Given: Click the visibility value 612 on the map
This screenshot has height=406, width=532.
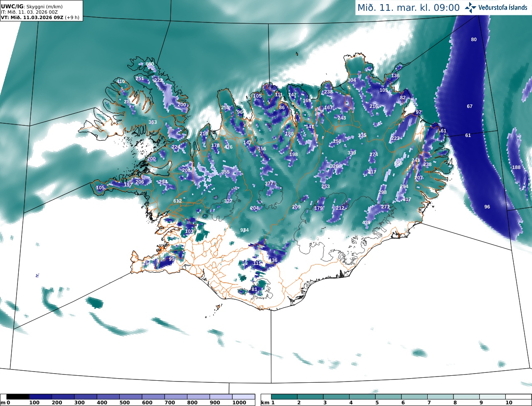Looking at the screenshot, I should (x=177, y=201).
